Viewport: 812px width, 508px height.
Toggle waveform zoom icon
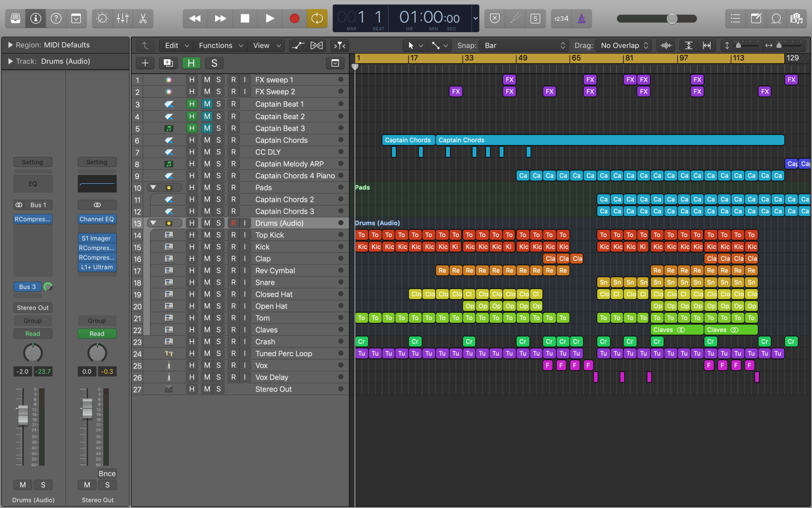coord(666,46)
